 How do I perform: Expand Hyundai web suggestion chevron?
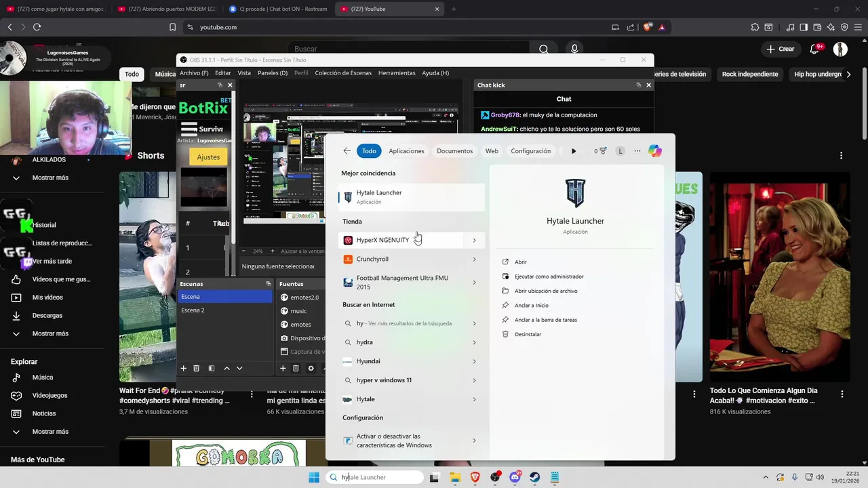click(474, 361)
